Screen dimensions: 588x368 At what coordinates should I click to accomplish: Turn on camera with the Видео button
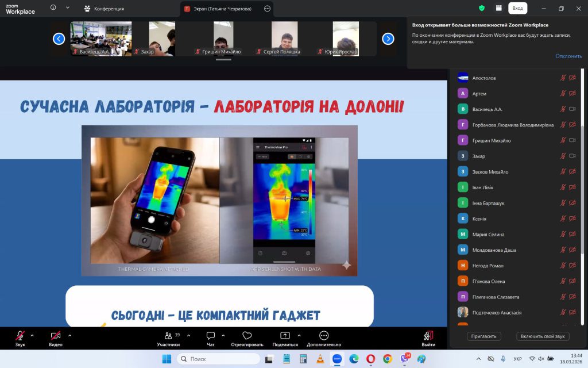pos(55,338)
